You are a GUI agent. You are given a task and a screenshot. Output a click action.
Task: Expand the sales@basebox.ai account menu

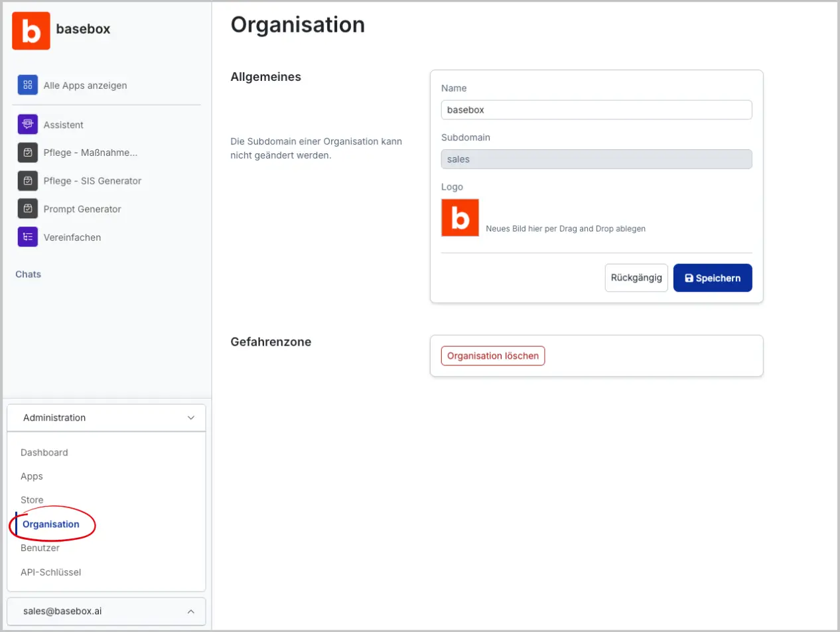click(191, 611)
